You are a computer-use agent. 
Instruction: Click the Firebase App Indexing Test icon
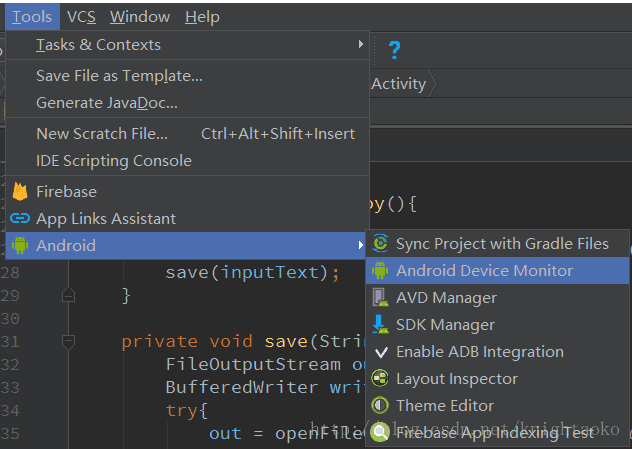pos(380,432)
